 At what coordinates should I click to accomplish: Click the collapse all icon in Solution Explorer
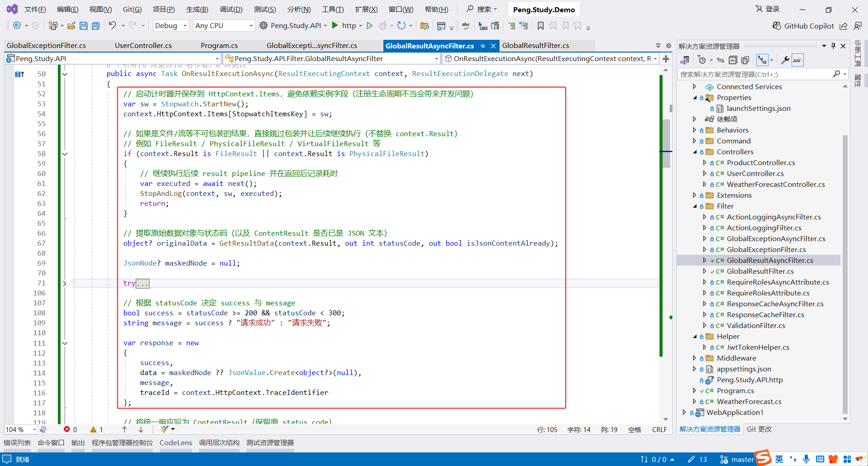coord(733,60)
